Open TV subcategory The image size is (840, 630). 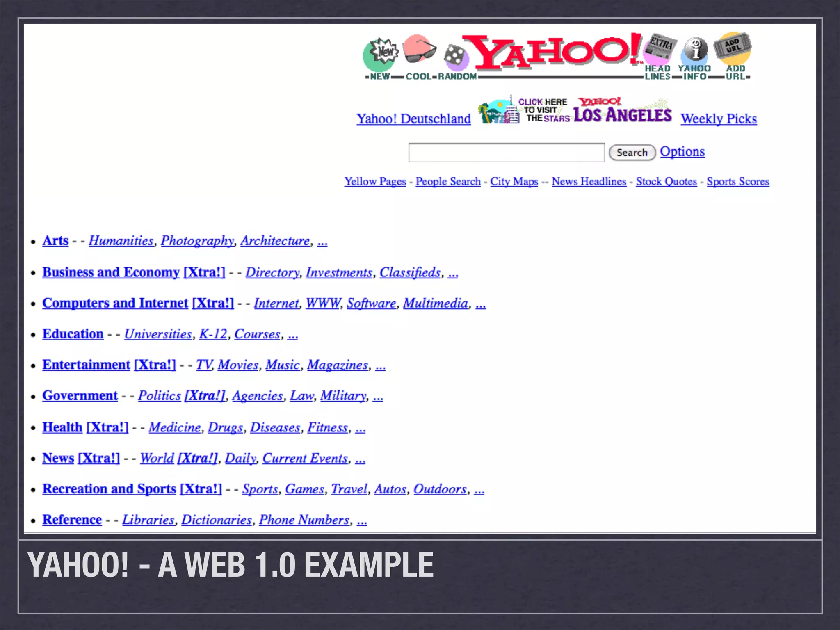coord(204,365)
